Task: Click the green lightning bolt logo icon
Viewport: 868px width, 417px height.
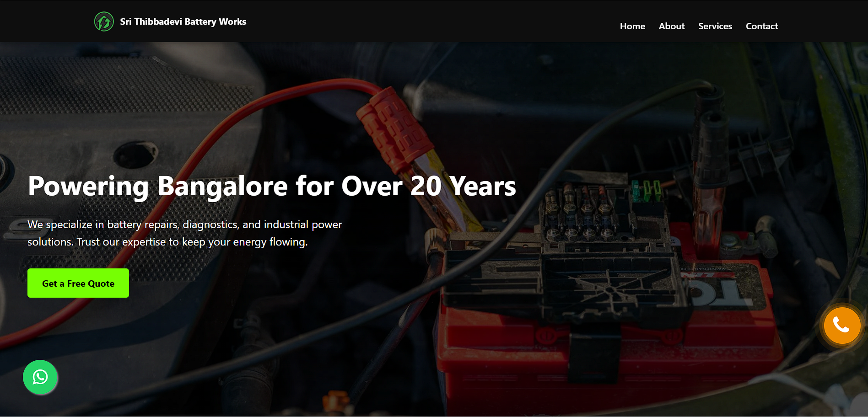Action: pyautogui.click(x=104, y=21)
